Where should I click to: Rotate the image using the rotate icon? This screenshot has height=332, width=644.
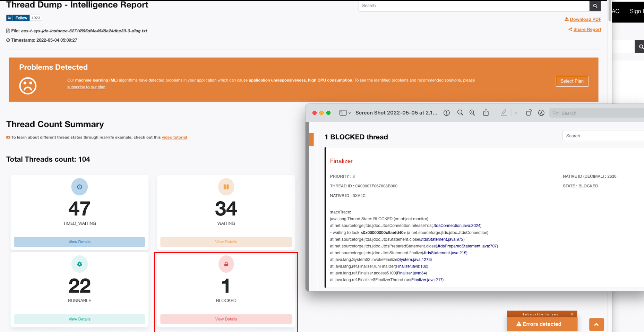[529, 113]
